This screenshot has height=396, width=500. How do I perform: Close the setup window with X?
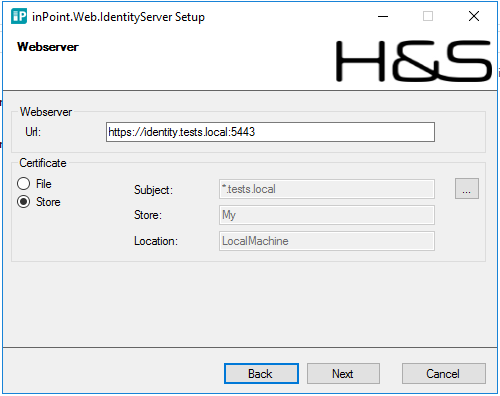[474, 16]
